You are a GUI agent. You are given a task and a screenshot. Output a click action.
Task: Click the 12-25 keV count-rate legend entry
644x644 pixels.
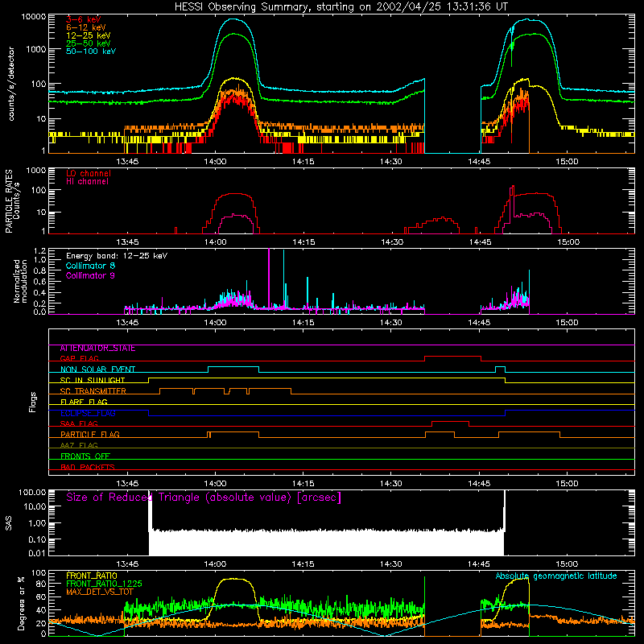pyautogui.click(x=89, y=35)
